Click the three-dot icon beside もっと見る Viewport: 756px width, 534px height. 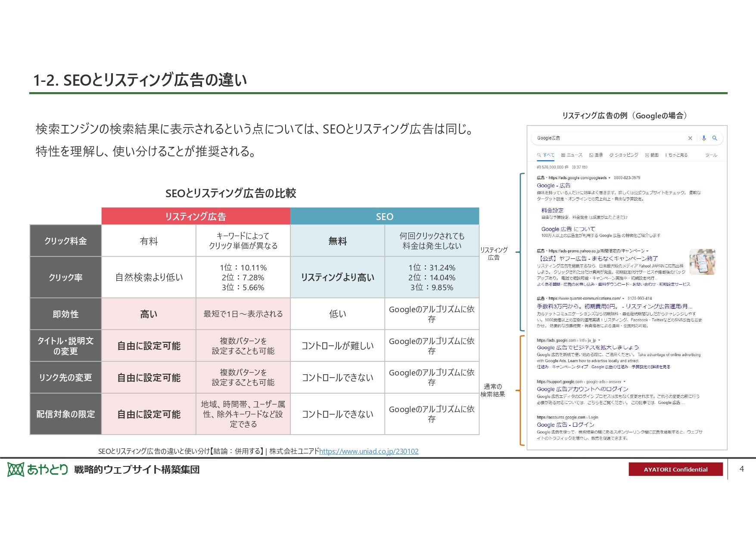(x=666, y=155)
